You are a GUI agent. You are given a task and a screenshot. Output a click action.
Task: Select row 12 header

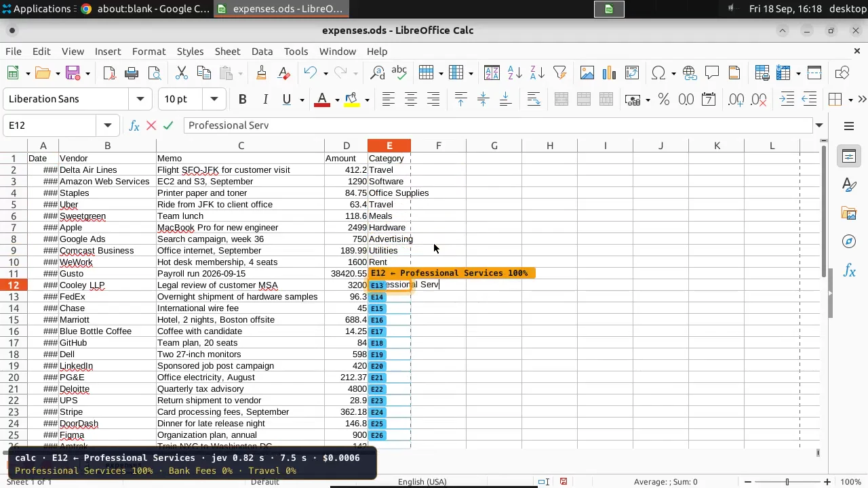point(14,285)
